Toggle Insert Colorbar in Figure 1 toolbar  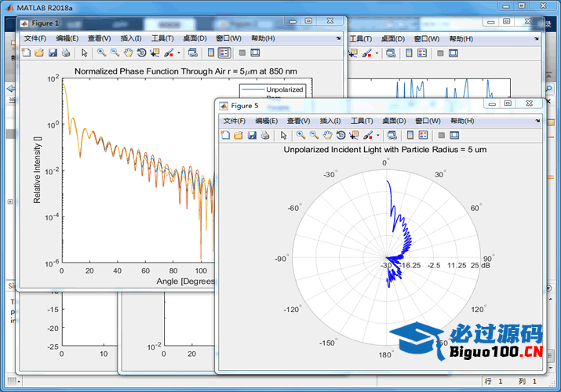coord(211,53)
